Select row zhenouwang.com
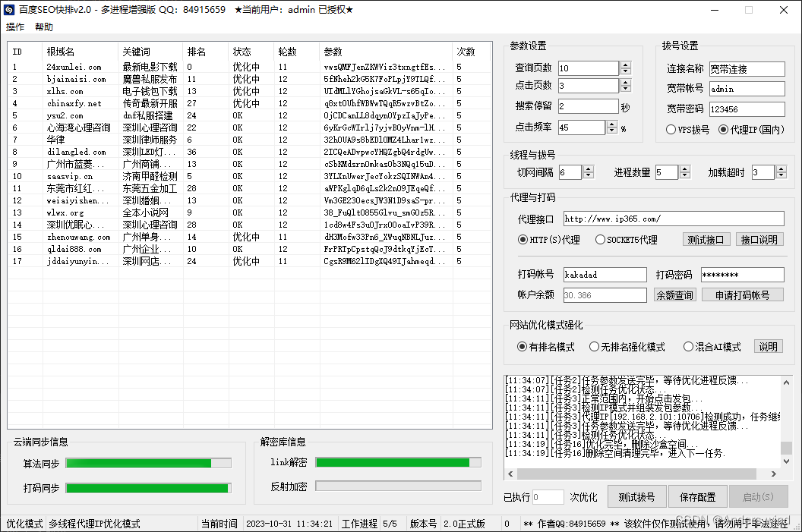This screenshot has width=802, height=532. click(249, 237)
